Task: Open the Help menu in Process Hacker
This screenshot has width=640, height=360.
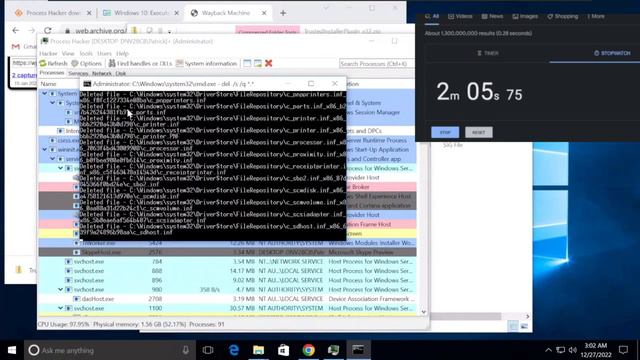Action: click(122, 53)
